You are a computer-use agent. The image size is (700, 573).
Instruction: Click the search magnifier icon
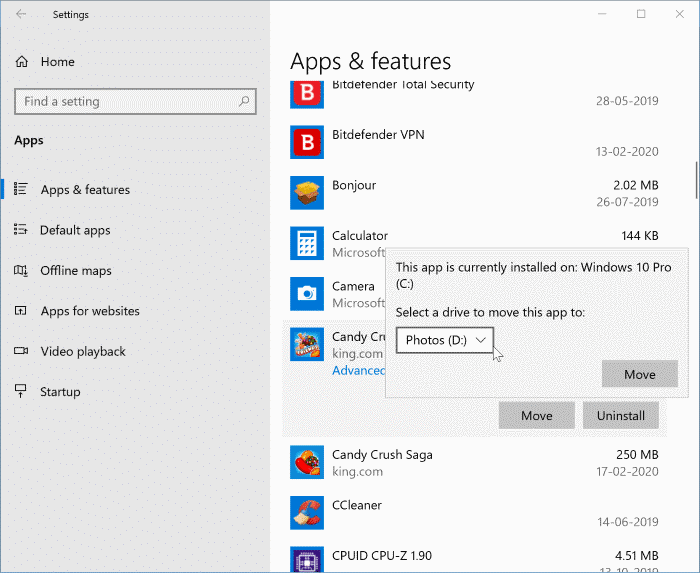pyautogui.click(x=244, y=101)
